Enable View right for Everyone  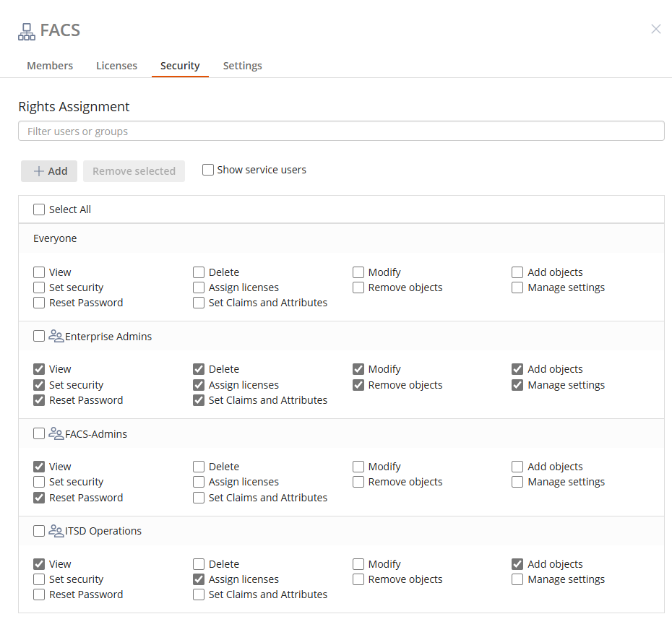[39, 272]
